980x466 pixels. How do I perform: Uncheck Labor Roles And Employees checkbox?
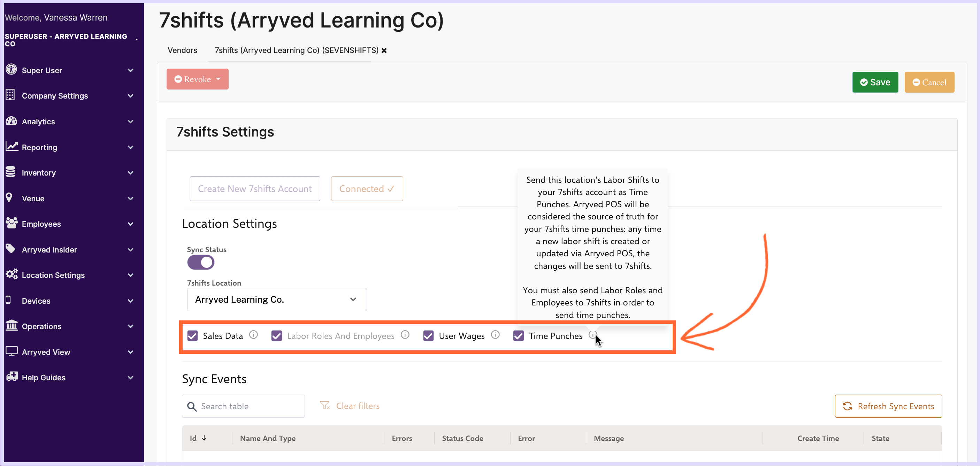click(277, 336)
